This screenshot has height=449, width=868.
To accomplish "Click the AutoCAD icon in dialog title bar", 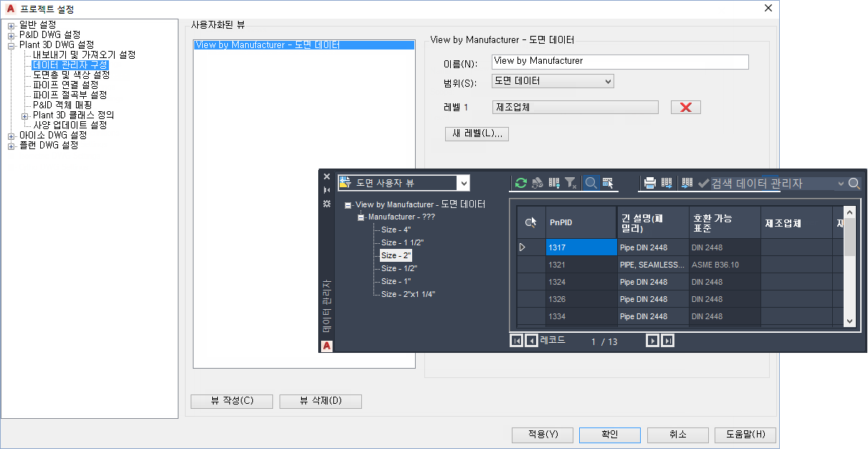I will click(11, 9).
